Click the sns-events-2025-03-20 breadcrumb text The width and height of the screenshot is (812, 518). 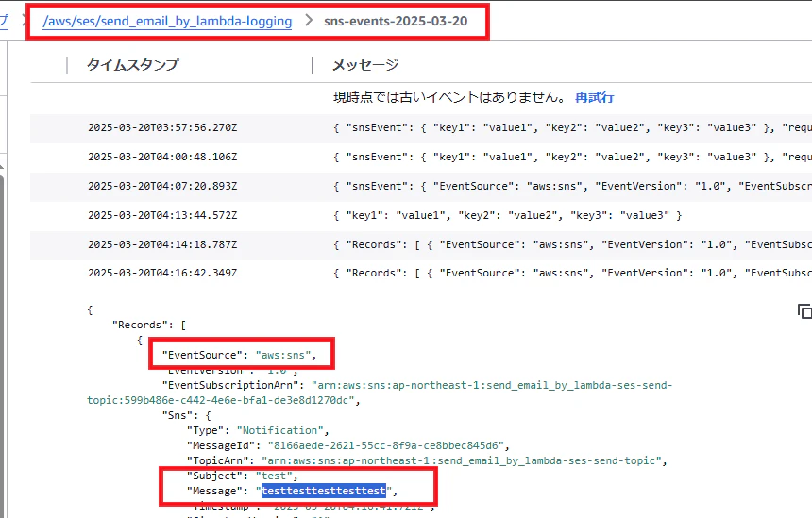[x=396, y=21]
